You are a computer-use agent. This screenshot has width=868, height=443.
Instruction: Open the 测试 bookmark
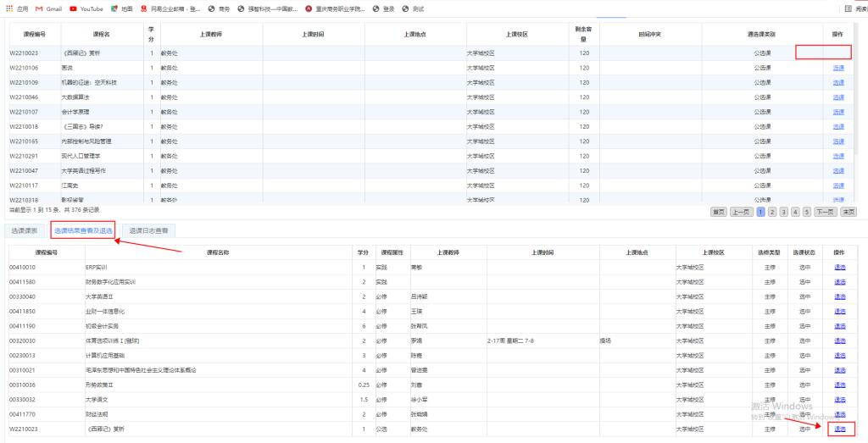(414, 8)
